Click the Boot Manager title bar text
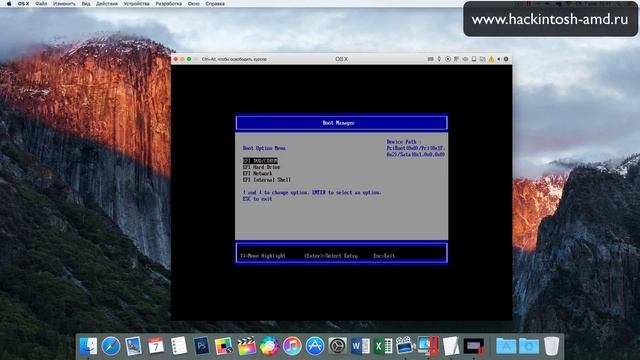640x360 pixels. (x=338, y=123)
